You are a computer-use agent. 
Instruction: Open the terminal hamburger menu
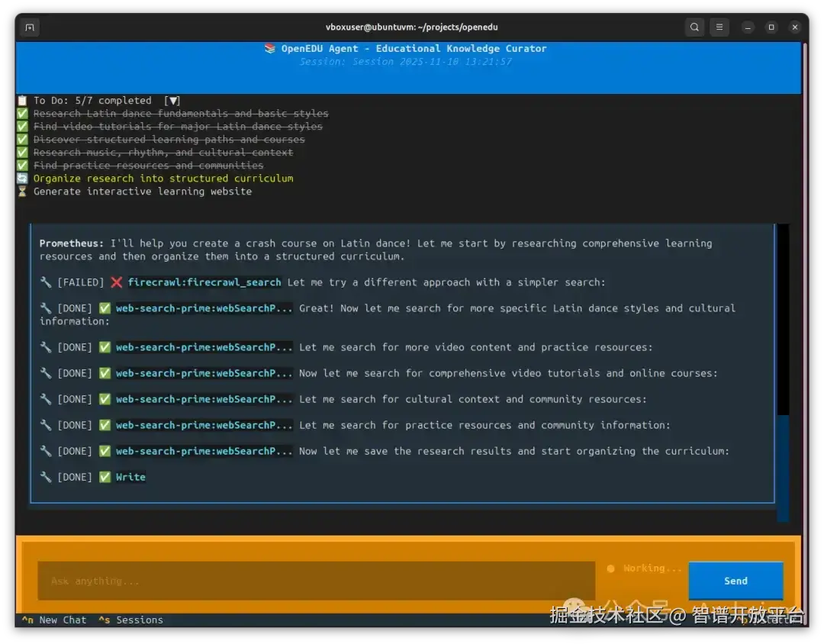719,27
